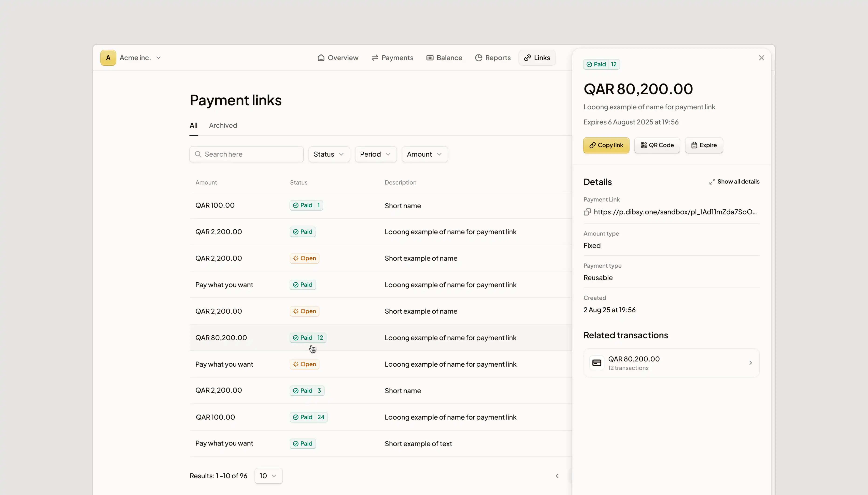Click the Reusable payment type value
The image size is (868, 495).
coord(598,278)
